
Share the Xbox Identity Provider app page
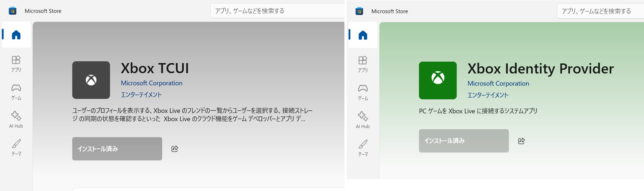coord(522,141)
